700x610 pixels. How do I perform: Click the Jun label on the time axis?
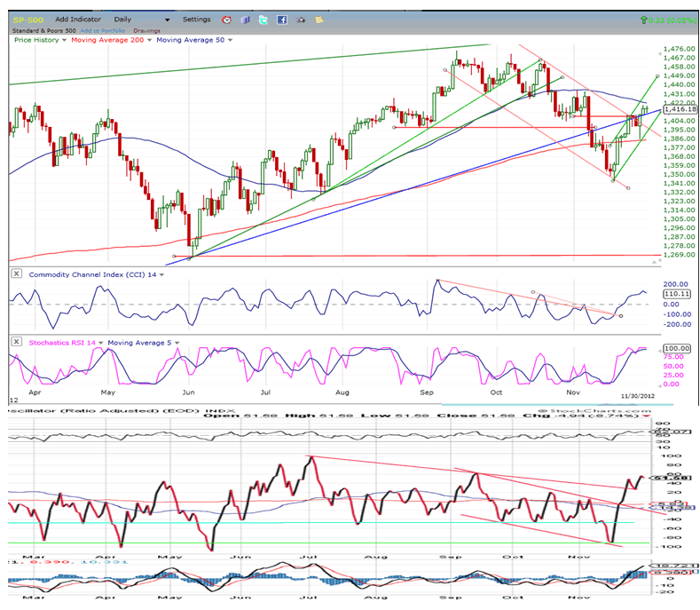pyautogui.click(x=188, y=392)
